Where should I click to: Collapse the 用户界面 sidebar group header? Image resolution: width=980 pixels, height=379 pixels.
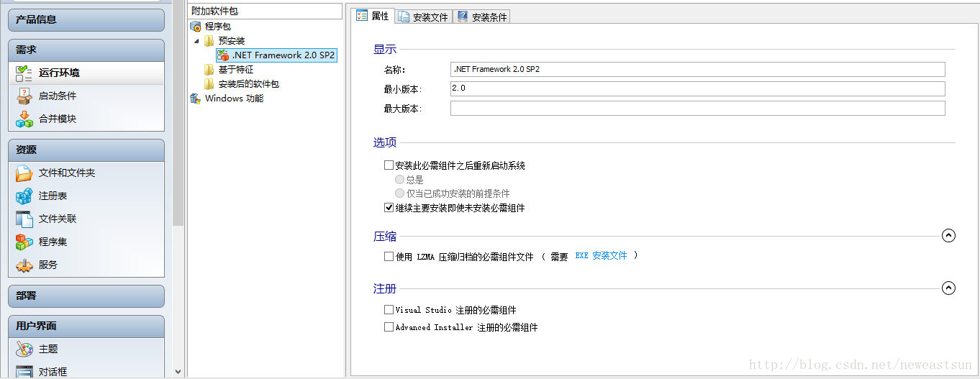coord(86,326)
